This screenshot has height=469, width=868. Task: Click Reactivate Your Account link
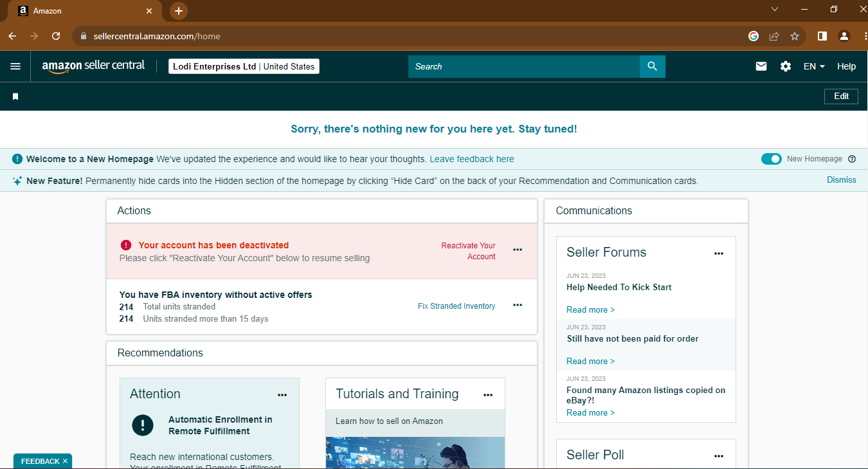point(468,251)
